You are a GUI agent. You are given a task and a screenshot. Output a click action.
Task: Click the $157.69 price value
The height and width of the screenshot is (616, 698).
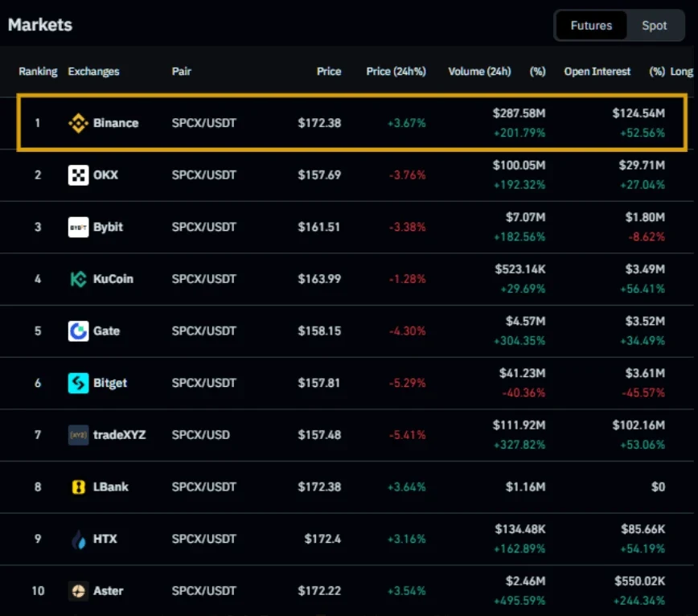(x=319, y=175)
